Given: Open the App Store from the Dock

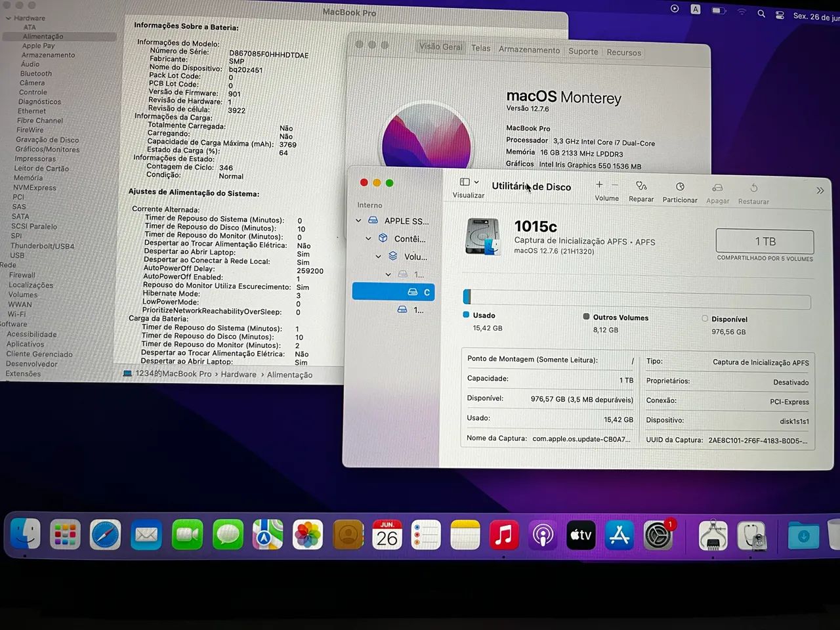Looking at the screenshot, I should [619, 535].
